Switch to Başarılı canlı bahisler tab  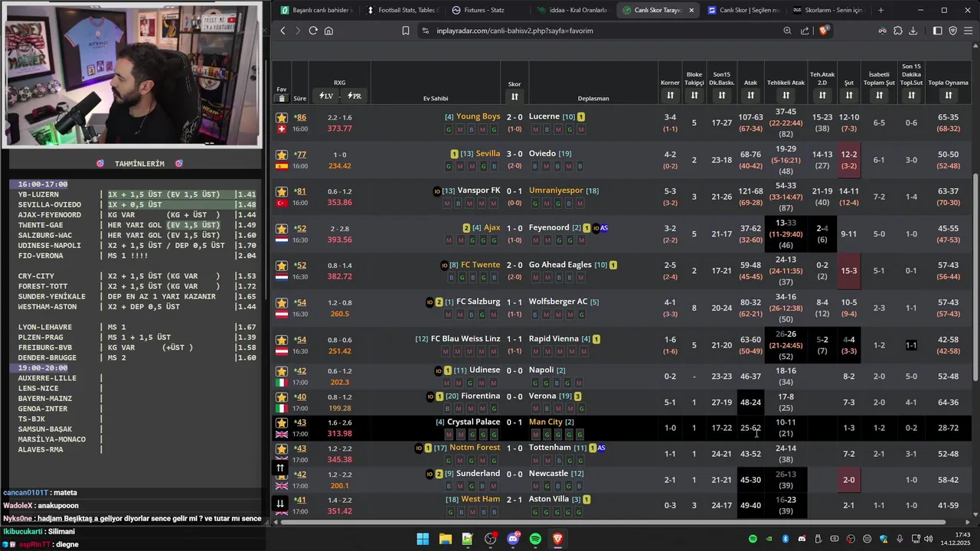click(315, 10)
